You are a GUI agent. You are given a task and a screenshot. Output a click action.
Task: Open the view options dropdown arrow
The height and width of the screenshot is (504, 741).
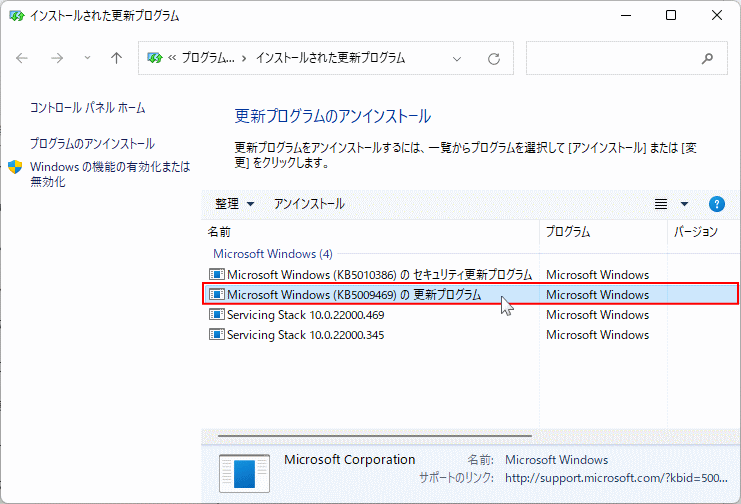(684, 204)
